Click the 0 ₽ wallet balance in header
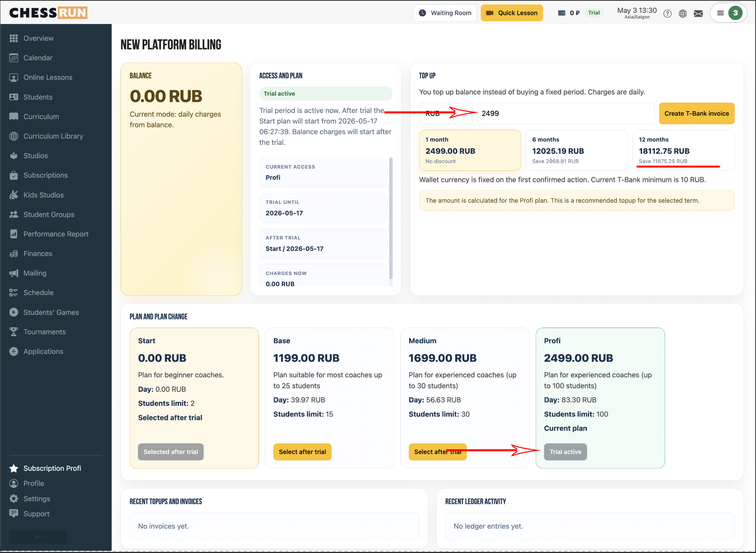 tap(569, 13)
